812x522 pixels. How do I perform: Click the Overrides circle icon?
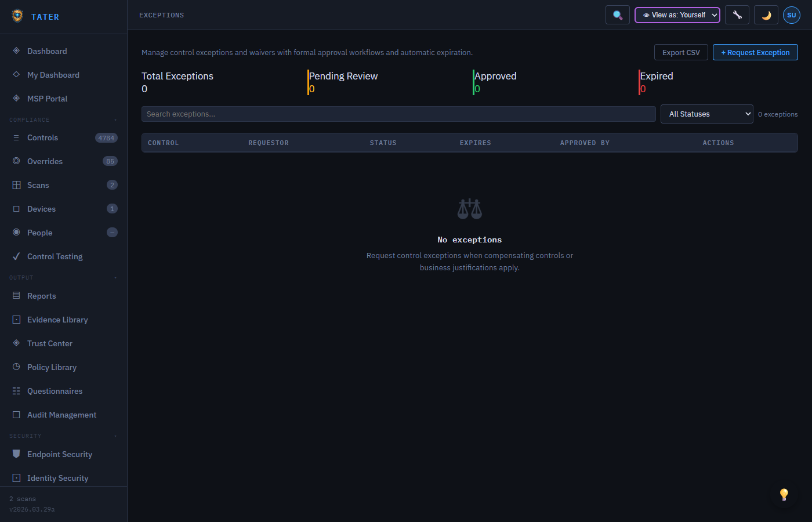tap(16, 161)
